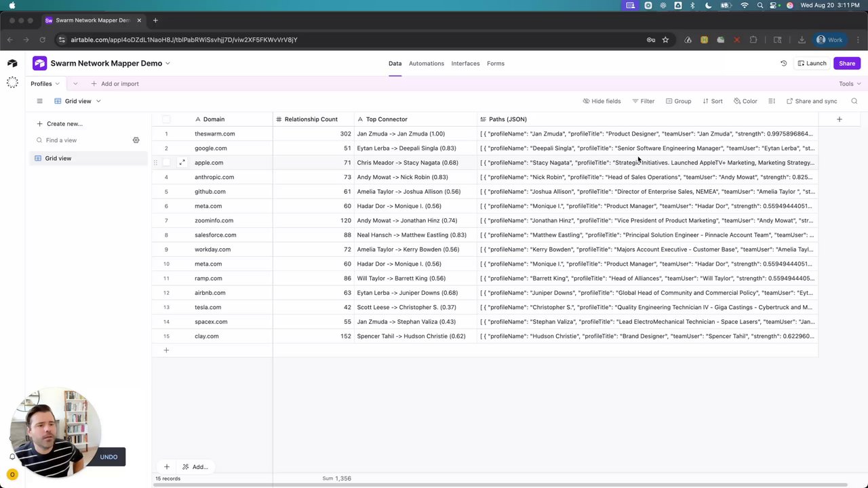Image resolution: width=868 pixels, height=488 pixels.
Task: Click Add or import
Action: 115,83
